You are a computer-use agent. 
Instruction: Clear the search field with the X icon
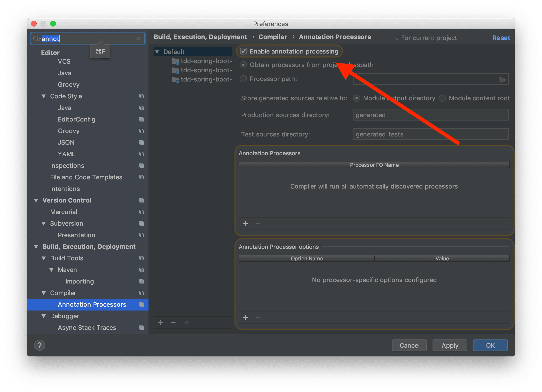pos(138,39)
